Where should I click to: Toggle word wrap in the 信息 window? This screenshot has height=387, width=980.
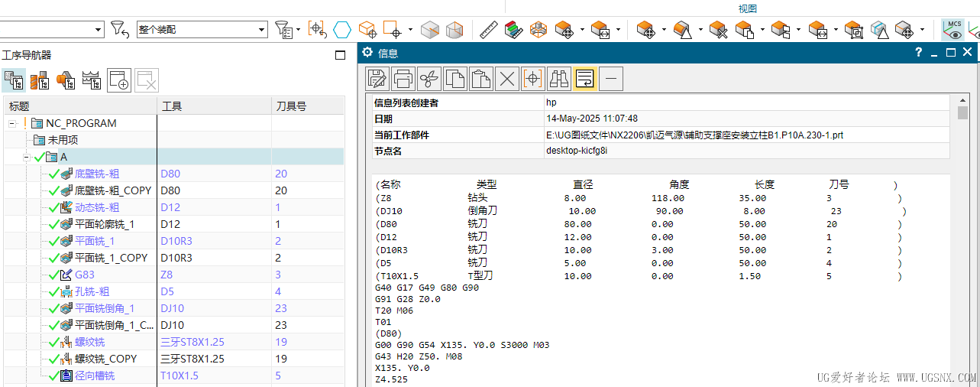[585, 78]
